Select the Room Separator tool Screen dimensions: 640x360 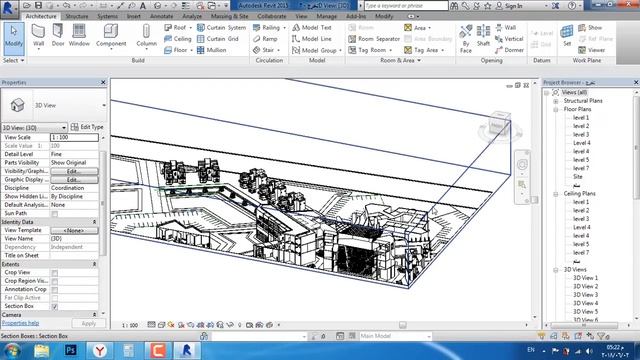(374, 39)
